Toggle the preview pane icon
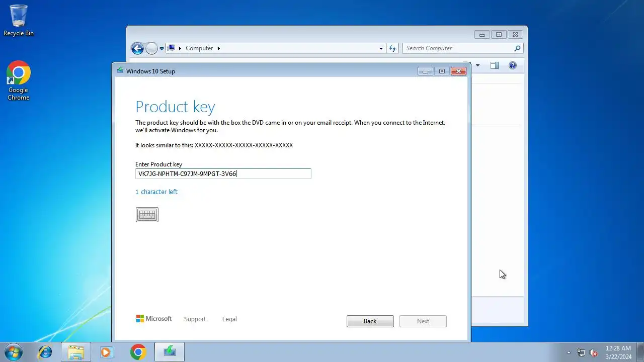 [x=495, y=65]
